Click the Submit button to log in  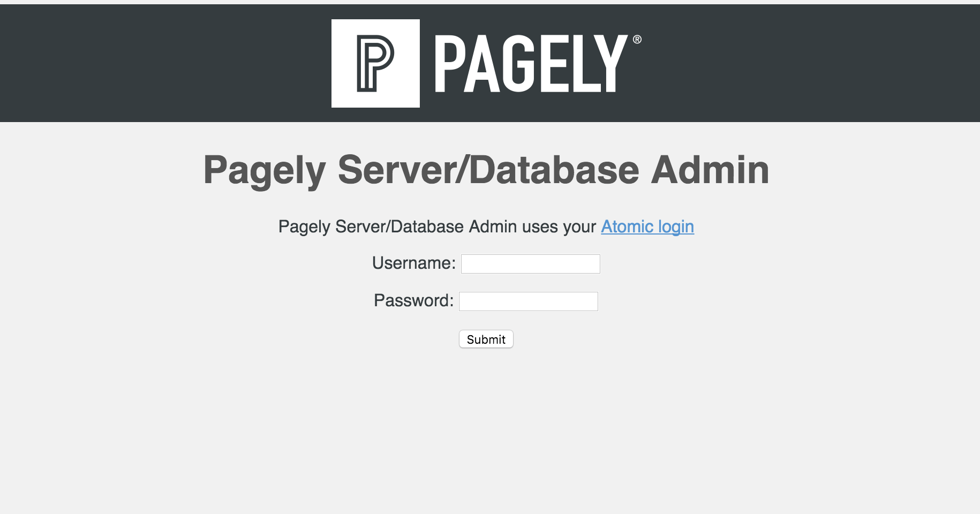tap(485, 339)
